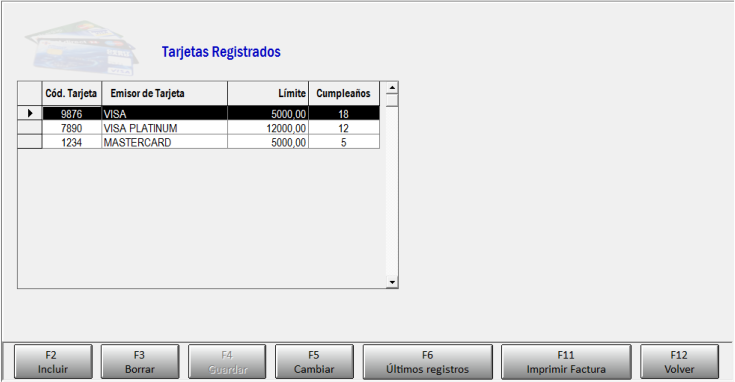
Task: Click the F5 Cambiar button
Action: (x=314, y=362)
